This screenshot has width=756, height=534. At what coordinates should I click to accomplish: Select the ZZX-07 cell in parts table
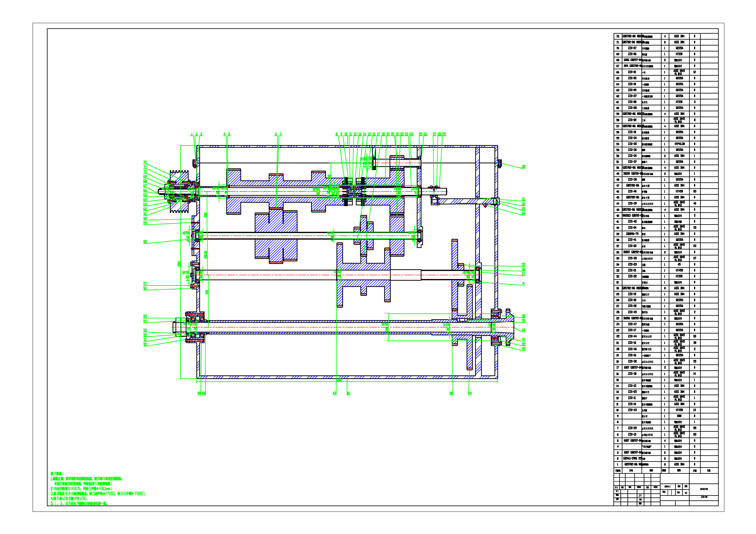pyautogui.click(x=632, y=48)
